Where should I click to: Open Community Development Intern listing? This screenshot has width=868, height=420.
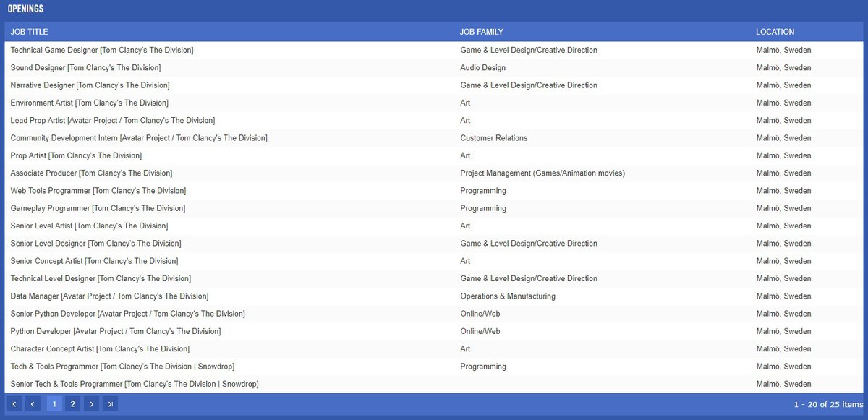point(139,138)
